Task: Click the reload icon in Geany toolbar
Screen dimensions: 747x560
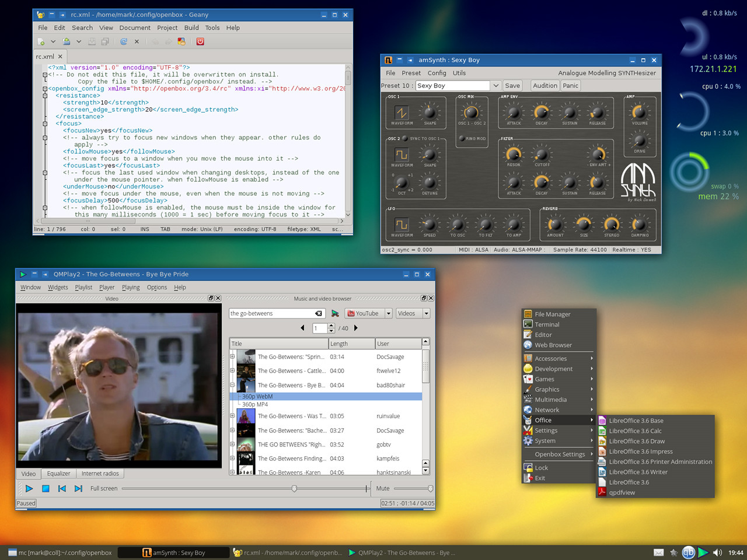Action: coord(124,41)
